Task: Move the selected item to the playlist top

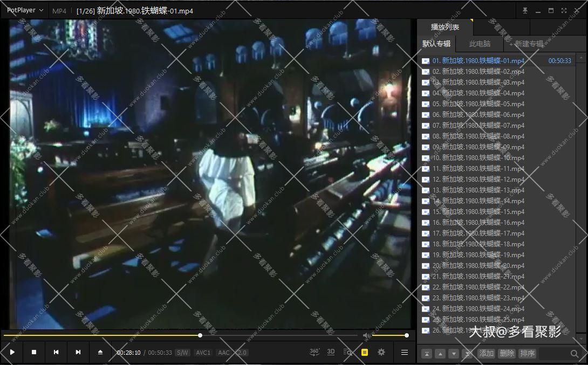Action: [x=427, y=353]
